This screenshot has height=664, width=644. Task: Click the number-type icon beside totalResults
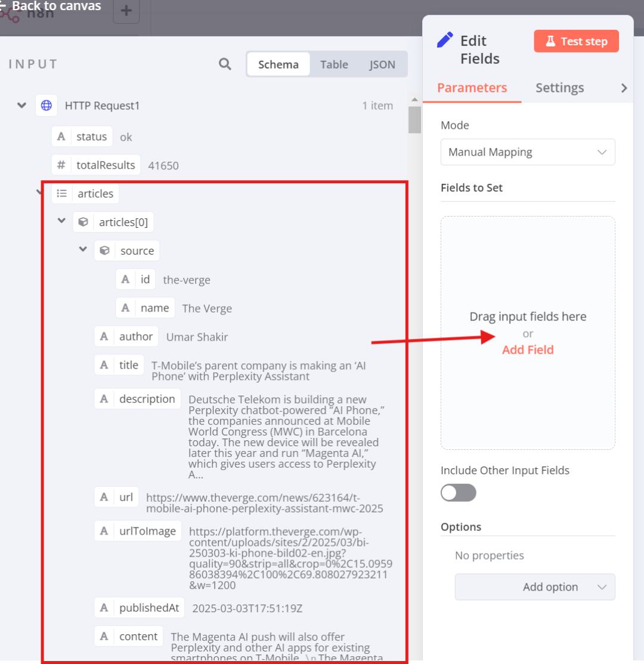tap(61, 165)
